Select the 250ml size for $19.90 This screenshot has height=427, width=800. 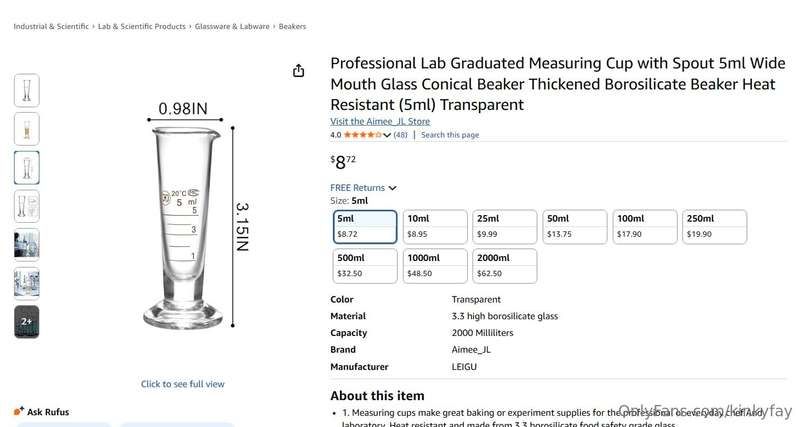tap(715, 226)
